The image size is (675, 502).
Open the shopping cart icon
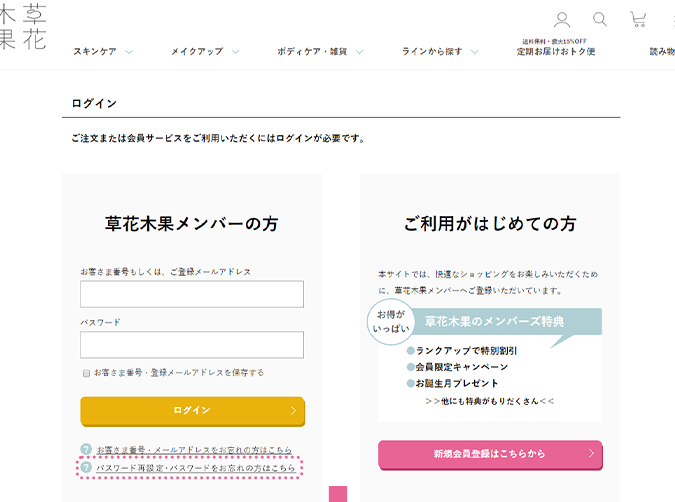tap(637, 19)
